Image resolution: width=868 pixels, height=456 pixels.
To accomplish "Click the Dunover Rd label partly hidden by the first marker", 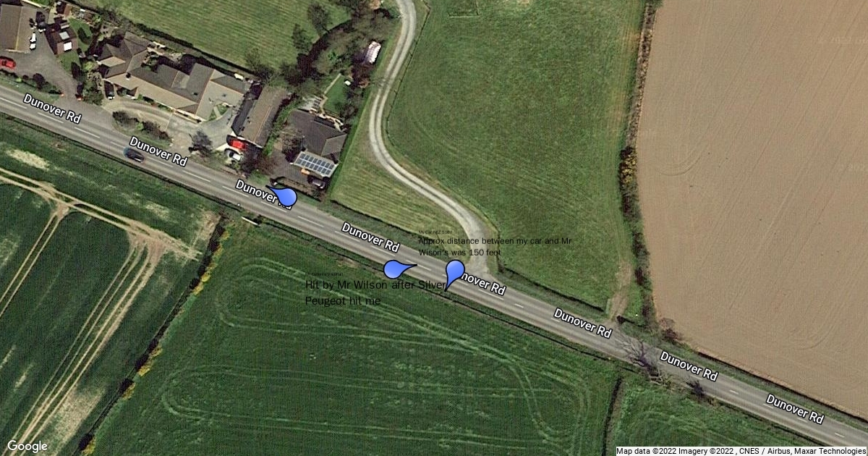I will coord(265,195).
